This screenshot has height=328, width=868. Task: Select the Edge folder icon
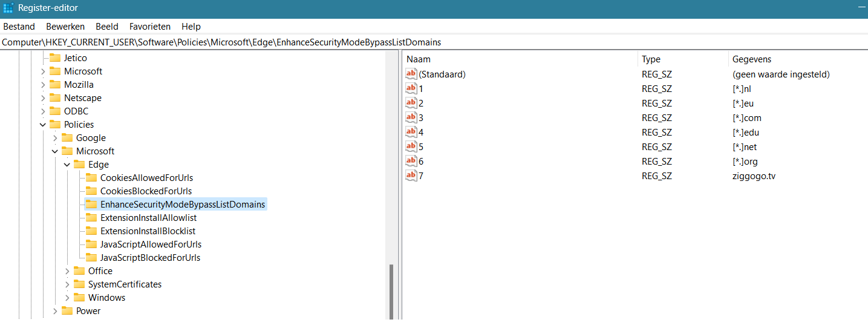[x=79, y=165]
